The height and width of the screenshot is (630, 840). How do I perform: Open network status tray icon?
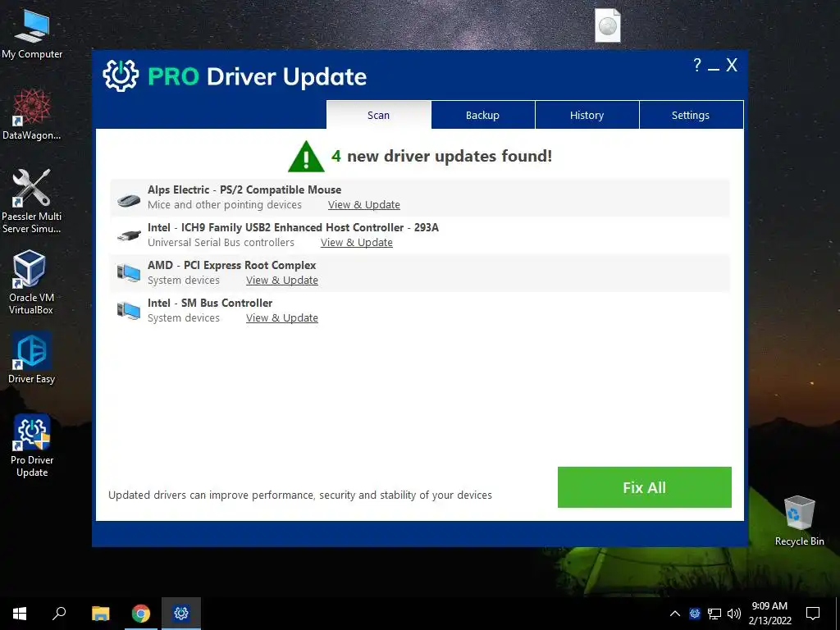click(x=714, y=614)
